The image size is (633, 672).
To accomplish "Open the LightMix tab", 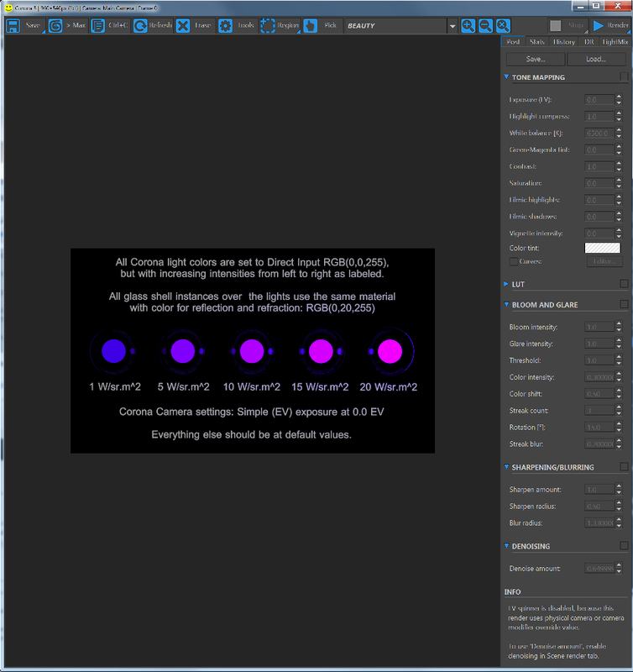I will (615, 41).
